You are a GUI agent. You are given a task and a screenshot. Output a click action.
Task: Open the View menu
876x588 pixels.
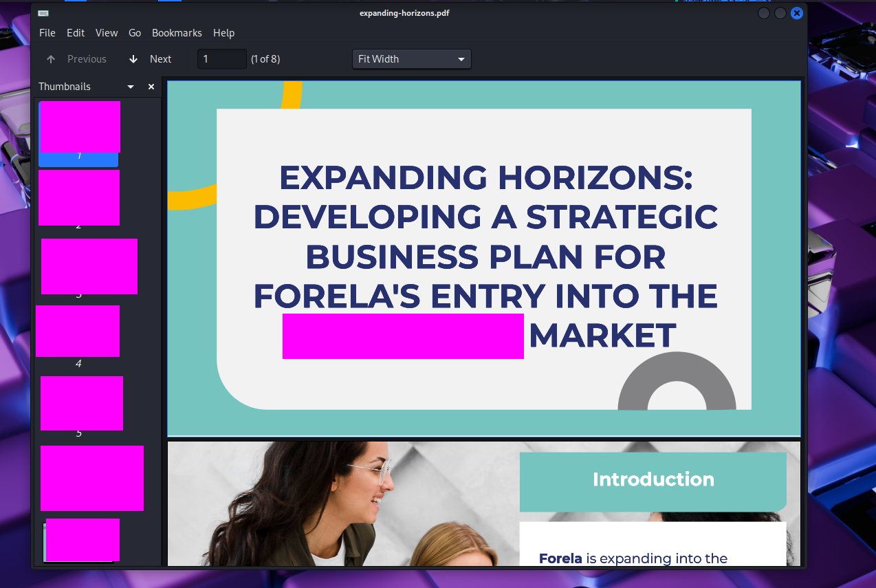107,33
